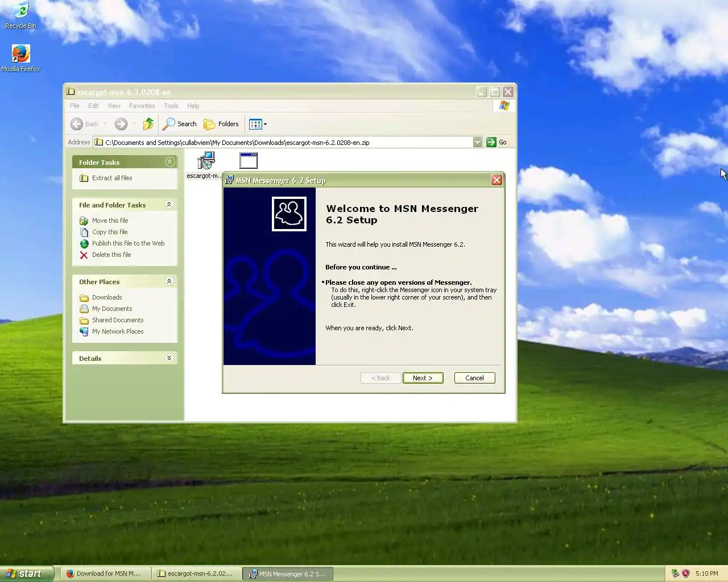
Task: Open the Recycle Bin desktop icon
Action: (x=20, y=16)
